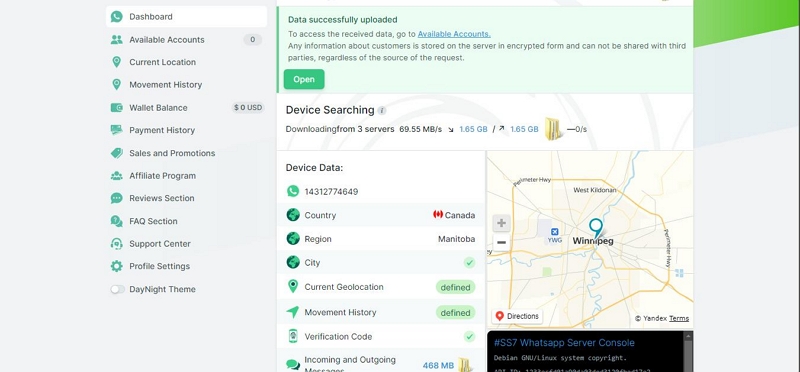
Task: Click the 1.65 GB upload size link
Action: (524, 129)
